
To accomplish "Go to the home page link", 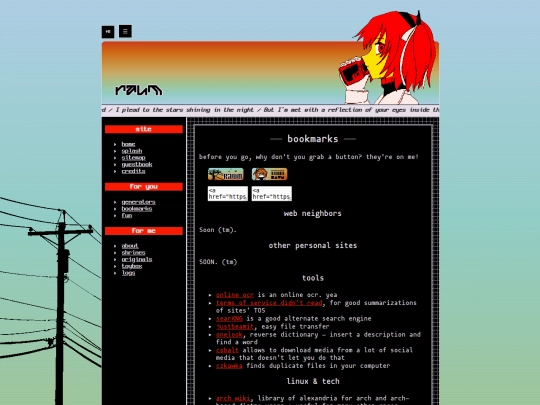I will pyautogui.click(x=128, y=144).
